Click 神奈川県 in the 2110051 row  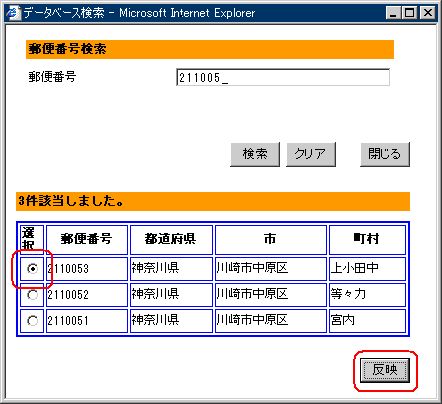(x=171, y=321)
